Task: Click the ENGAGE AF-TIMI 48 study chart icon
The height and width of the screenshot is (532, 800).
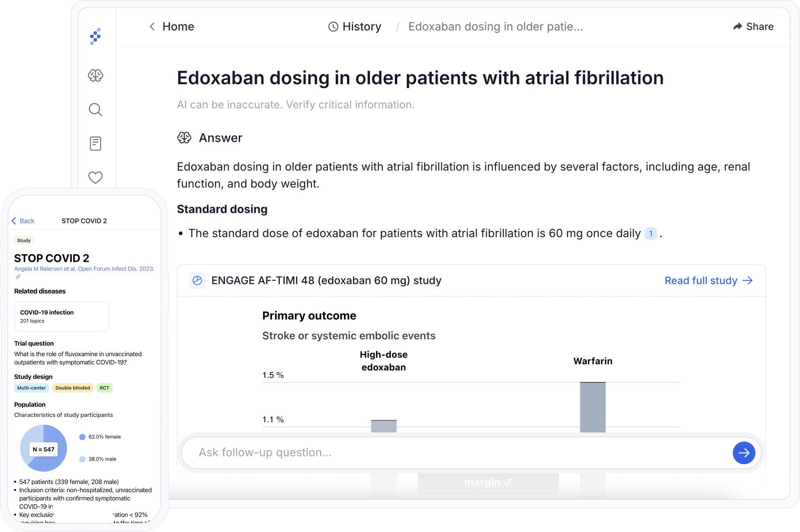Action: point(197,280)
